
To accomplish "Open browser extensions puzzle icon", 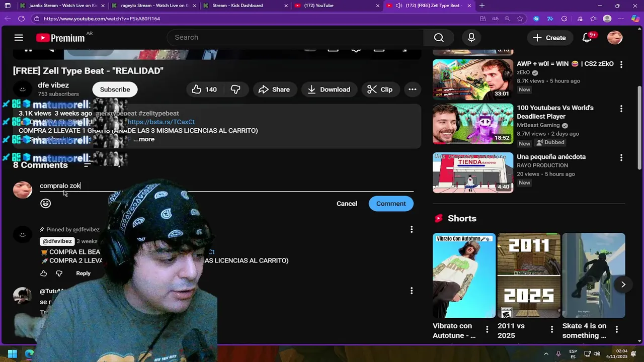I will pyautogui.click(x=564, y=19).
